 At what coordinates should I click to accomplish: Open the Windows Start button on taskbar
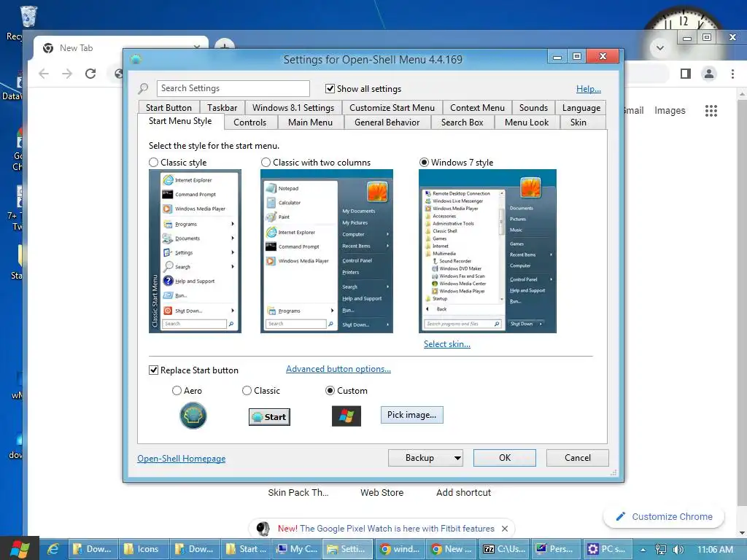(19, 549)
